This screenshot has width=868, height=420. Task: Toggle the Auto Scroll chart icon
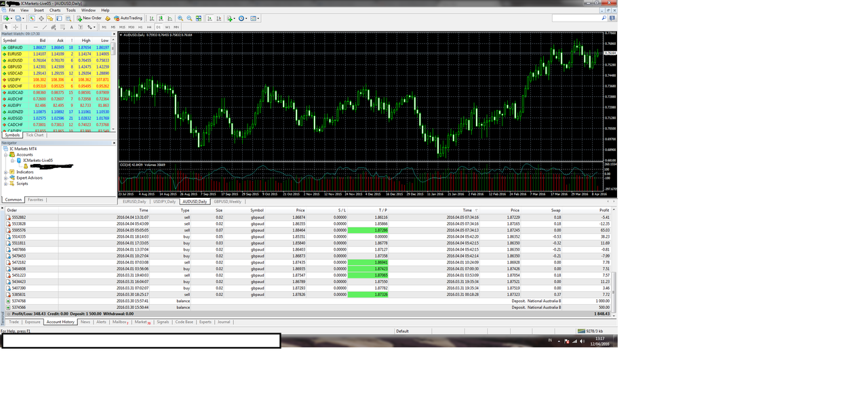210,18
